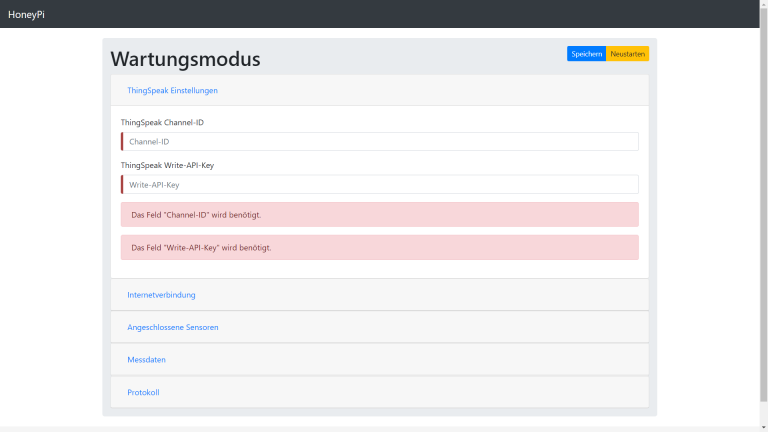Open the Messdaten accordion panel
The height and width of the screenshot is (432, 768).
[x=146, y=359]
